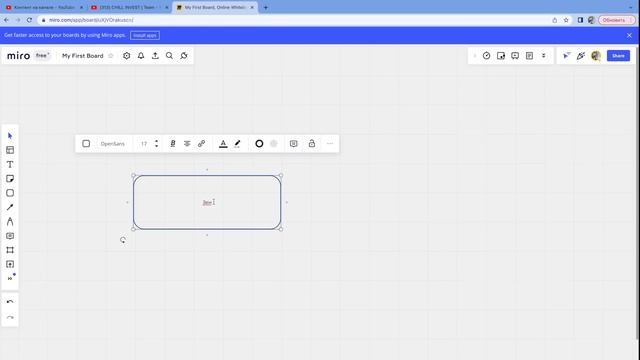This screenshot has width=640, height=360.
Task: Open comments panel in top bar
Action: pos(515,56)
